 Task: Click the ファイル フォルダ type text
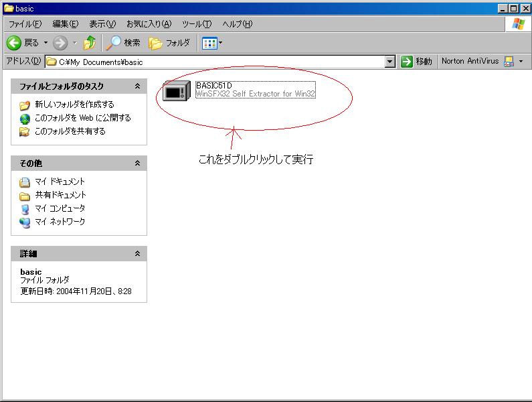44,280
